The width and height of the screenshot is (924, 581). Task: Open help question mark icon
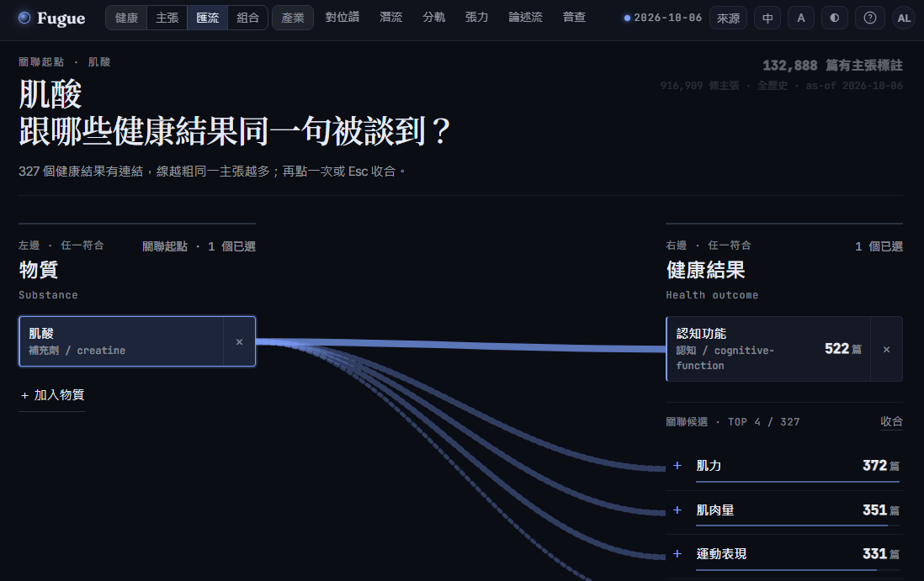(x=870, y=18)
